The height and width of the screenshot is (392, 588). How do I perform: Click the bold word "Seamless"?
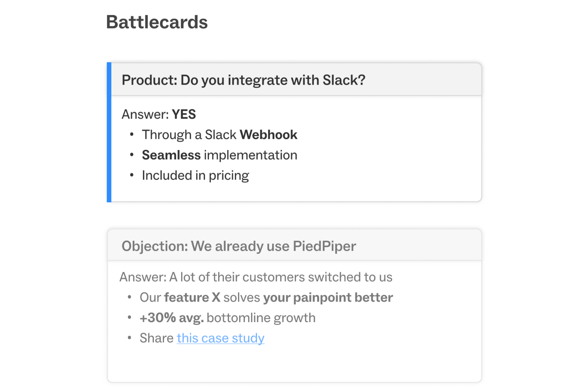click(171, 155)
